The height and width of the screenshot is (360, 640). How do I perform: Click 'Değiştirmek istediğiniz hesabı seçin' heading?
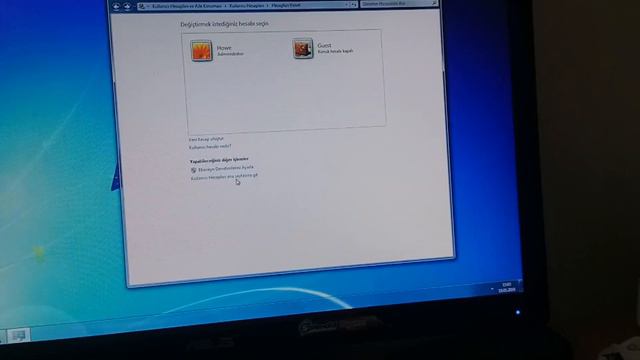(x=224, y=24)
